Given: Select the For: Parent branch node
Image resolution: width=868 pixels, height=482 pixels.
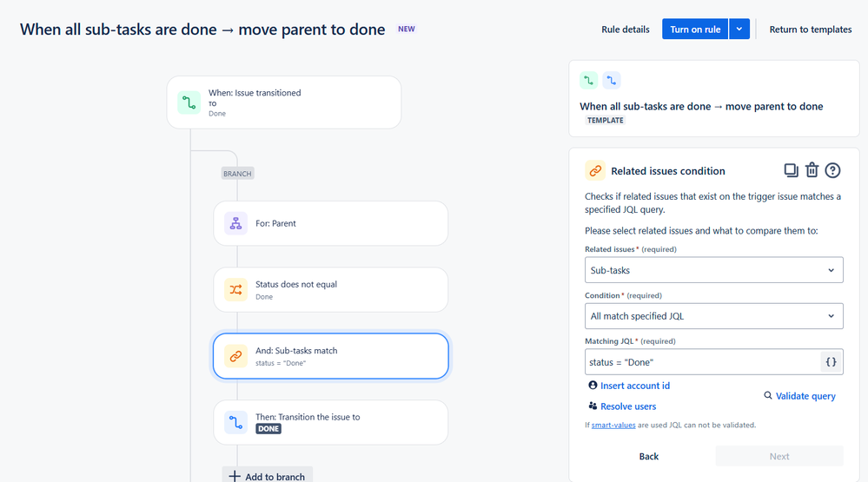Looking at the screenshot, I should [330, 223].
